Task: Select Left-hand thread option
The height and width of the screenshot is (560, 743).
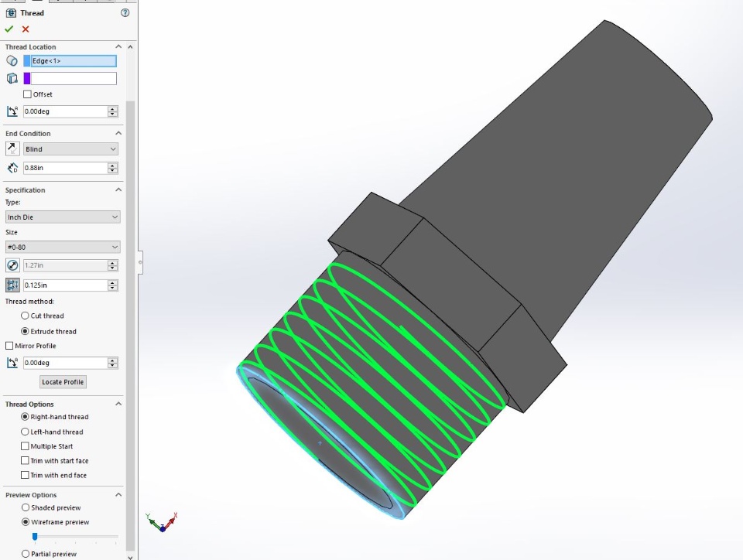Action: pyautogui.click(x=25, y=432)
